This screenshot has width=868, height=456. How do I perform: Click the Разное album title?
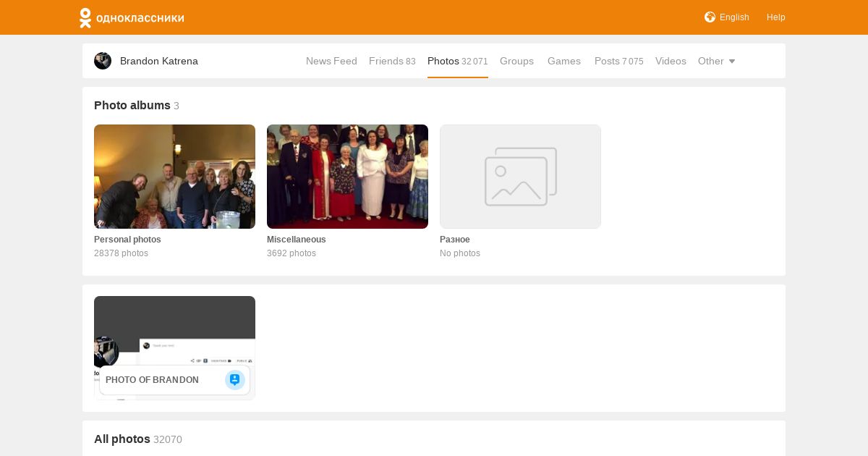coord(455,240)
